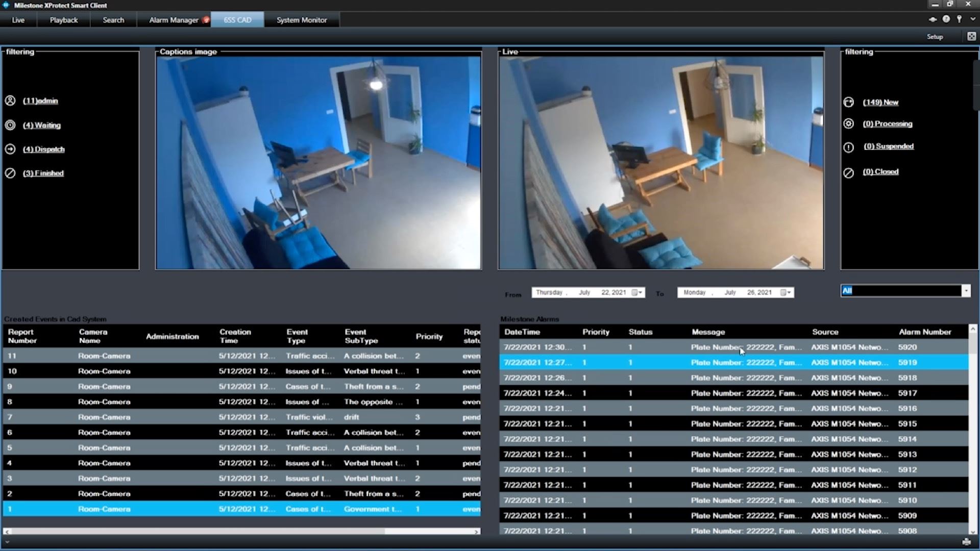Click the status eye icon in top bar
This screenshot has height=551, width=980.
click(x=933, y=19)
